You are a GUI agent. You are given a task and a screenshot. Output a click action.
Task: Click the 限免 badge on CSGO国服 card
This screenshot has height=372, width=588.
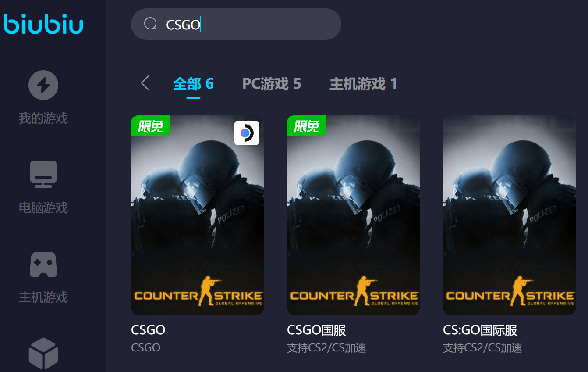(x=306, y=126)
